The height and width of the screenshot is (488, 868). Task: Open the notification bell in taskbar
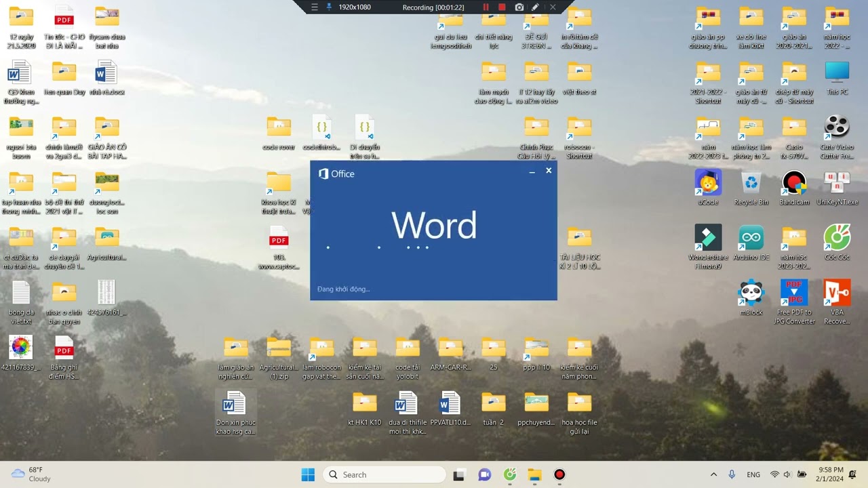tap(853, 474)
